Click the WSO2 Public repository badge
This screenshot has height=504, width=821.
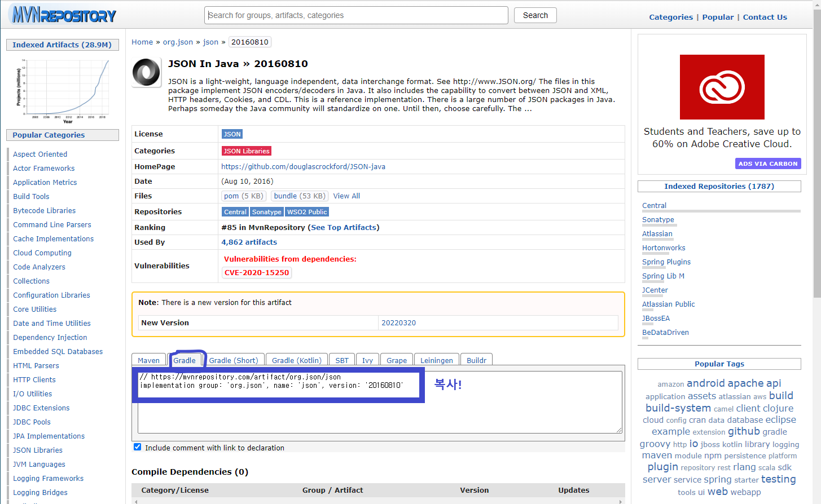click(x=307, y=212)
